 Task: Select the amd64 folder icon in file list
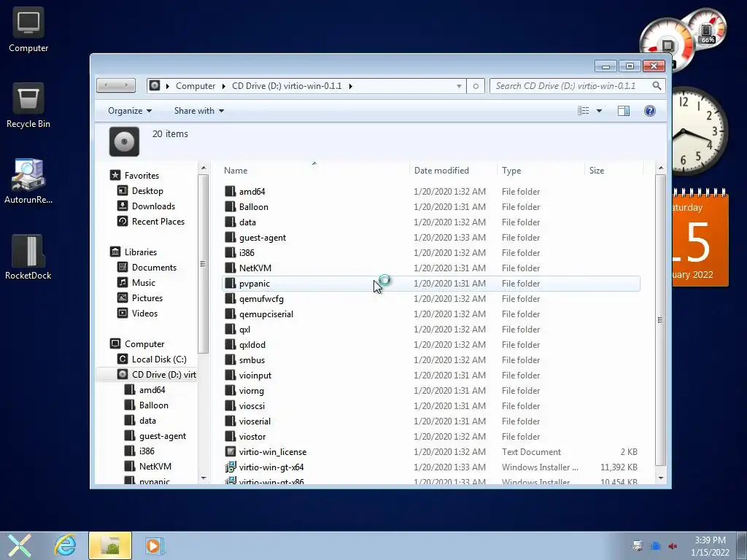(231, 192)
